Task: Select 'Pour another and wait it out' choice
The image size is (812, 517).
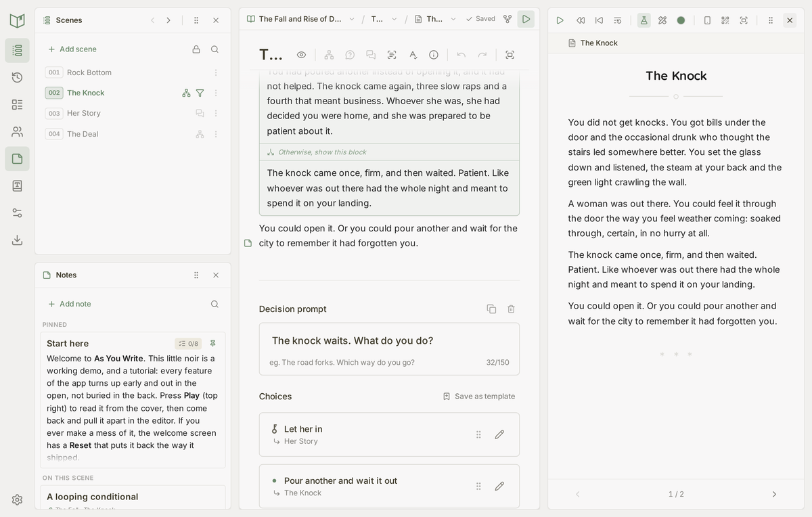Action: click(x=389, y=486)
